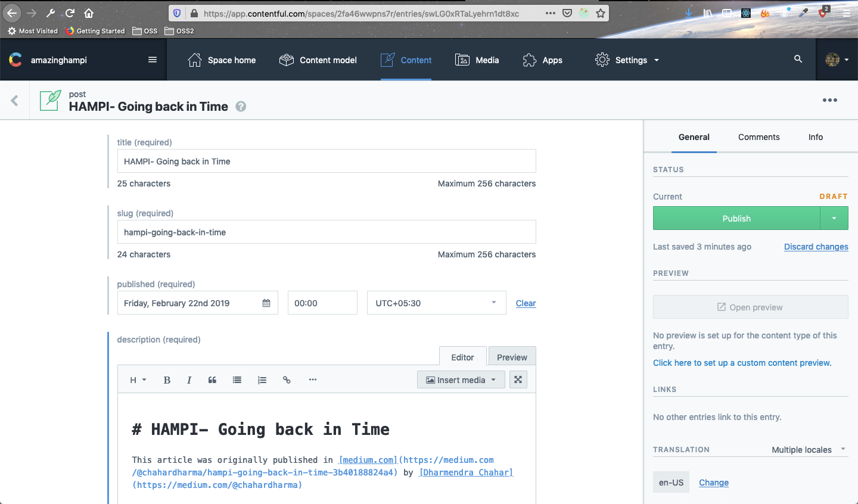Open the Most Visited bookmarks folder
This screenshot has height=504, width=858.
pyautogui.click(x=33, y=31)
